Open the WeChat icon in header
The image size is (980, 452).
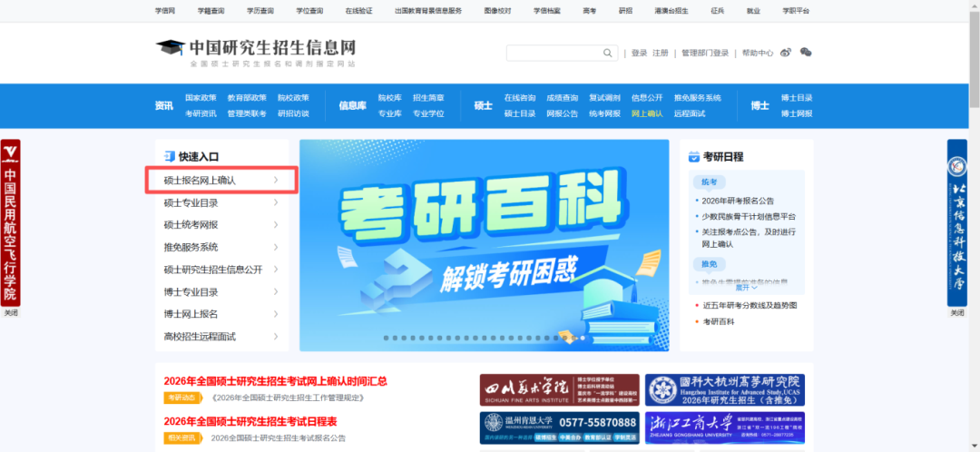click(807, 53)
